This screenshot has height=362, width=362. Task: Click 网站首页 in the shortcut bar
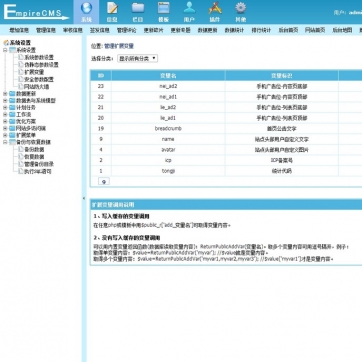[315, 30]
